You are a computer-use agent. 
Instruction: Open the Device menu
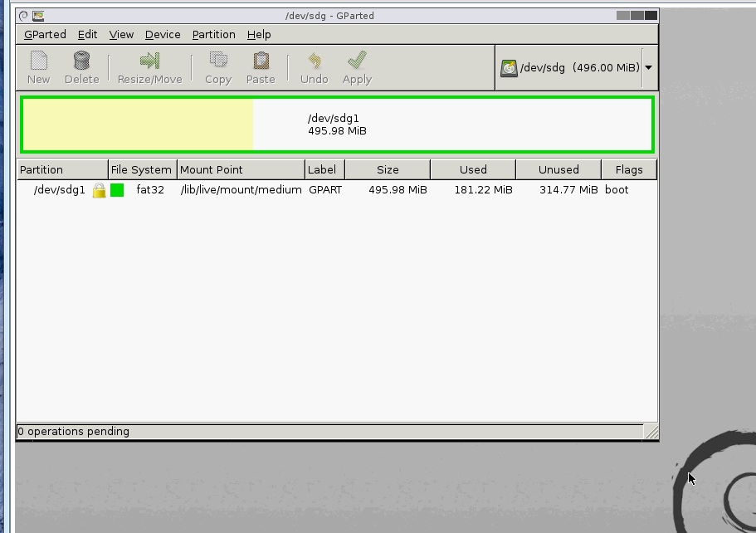(x=163, y=34)
